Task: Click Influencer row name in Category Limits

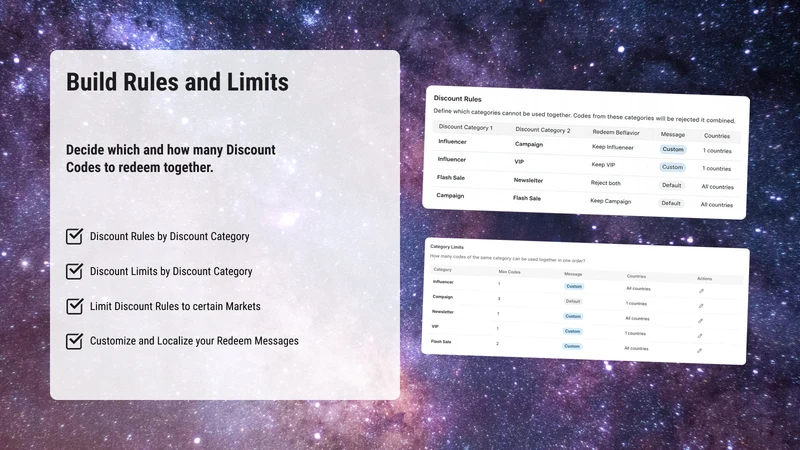Action: coord(443,282)
